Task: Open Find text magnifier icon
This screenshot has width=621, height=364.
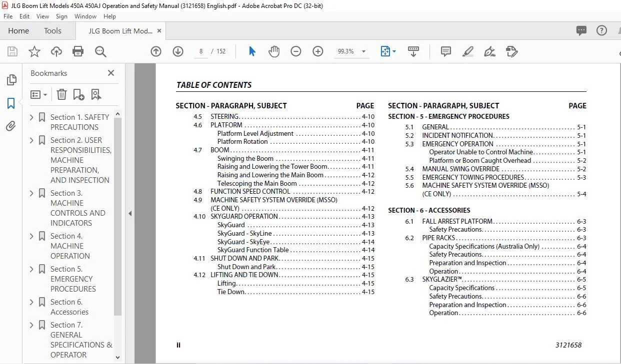Action: (100, 51)
